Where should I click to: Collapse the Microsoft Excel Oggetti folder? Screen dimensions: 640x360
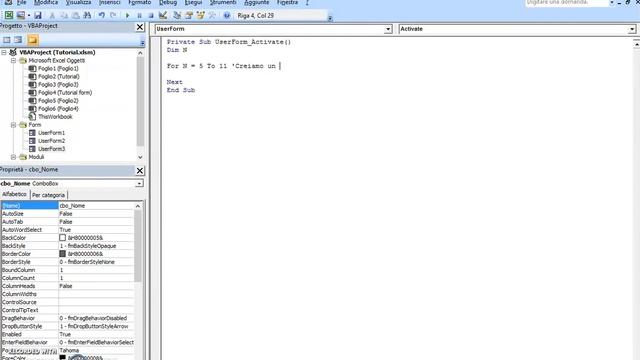point(13,60)
